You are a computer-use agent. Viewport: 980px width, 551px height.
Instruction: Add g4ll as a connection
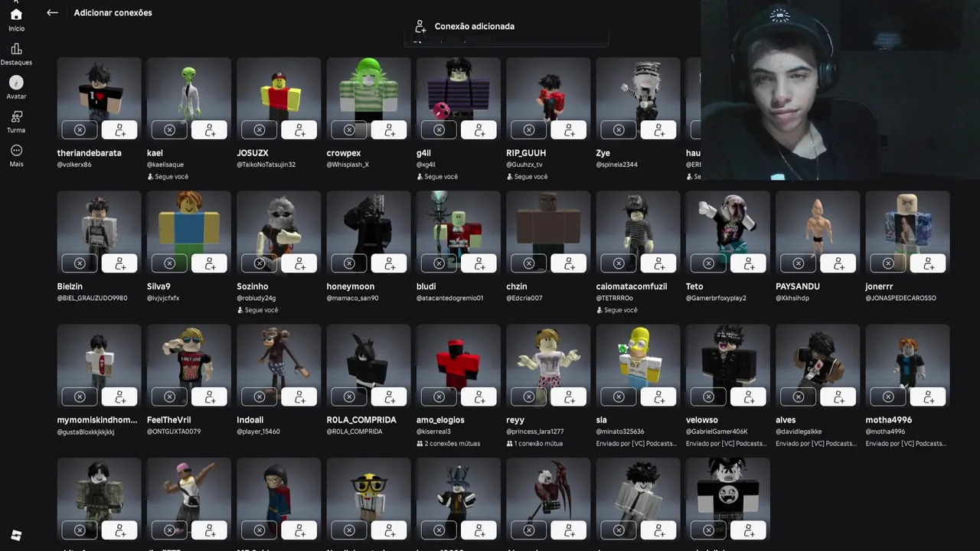click(479, 130)
